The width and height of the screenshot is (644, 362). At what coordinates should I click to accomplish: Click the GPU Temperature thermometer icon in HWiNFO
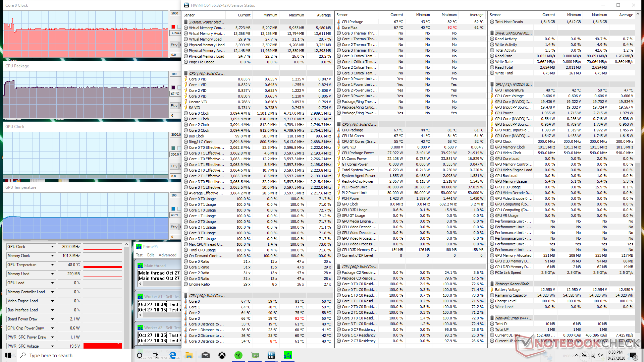click(492, 90)
